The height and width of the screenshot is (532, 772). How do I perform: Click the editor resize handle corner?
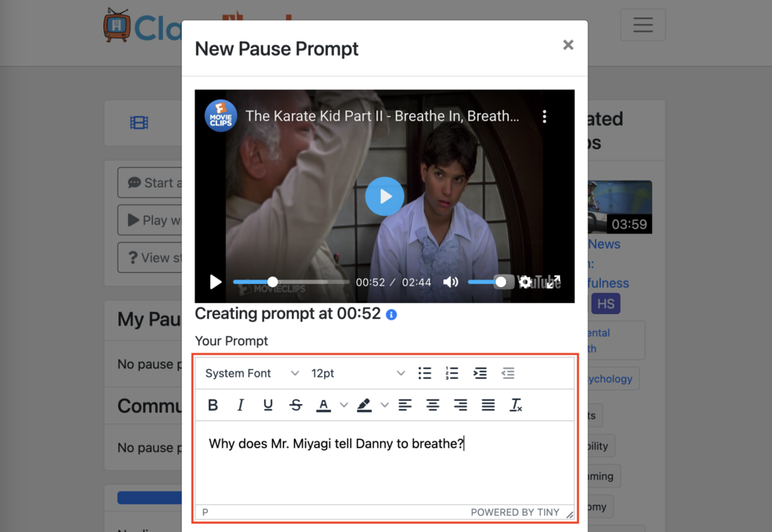(x=569, y=514)
